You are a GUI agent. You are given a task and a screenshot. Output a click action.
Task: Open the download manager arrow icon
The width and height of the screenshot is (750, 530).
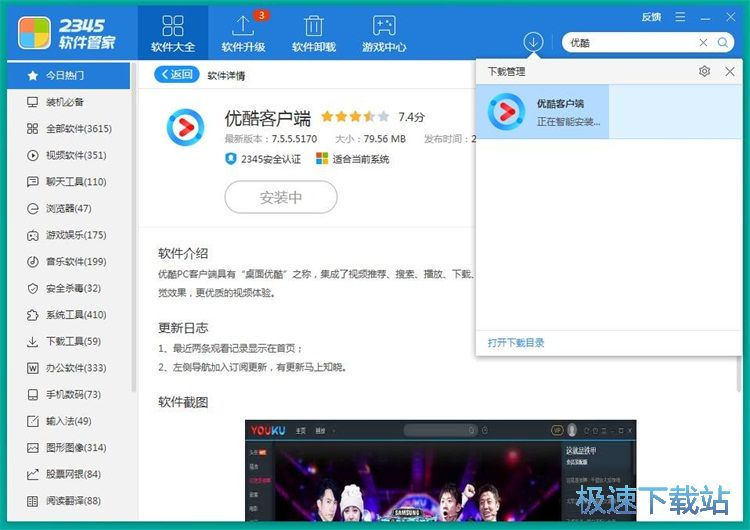coord(533,42)
